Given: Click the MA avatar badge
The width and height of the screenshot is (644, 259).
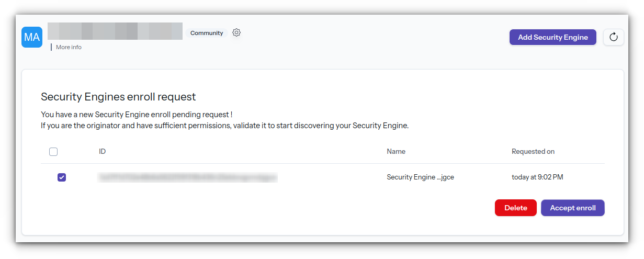Looking at the screenshot, I should click(x=32, y=37).
